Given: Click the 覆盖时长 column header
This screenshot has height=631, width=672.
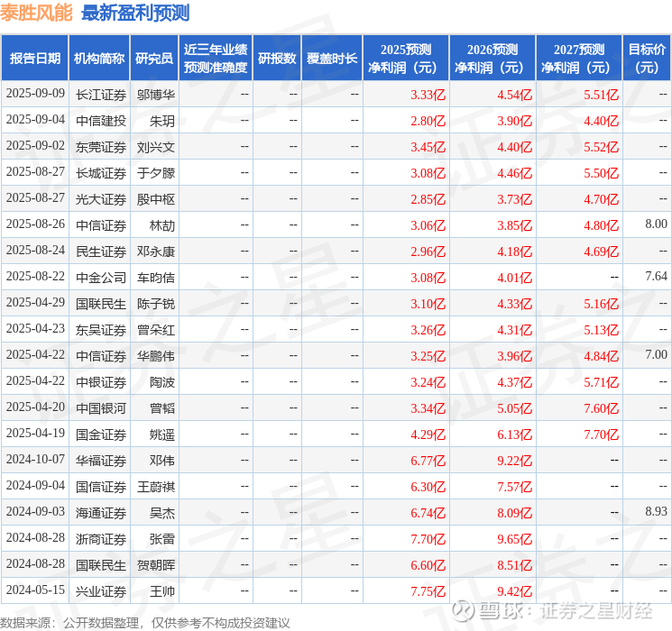Looking at the screenshot, I should pyautogui.click(x=332, y=58).
